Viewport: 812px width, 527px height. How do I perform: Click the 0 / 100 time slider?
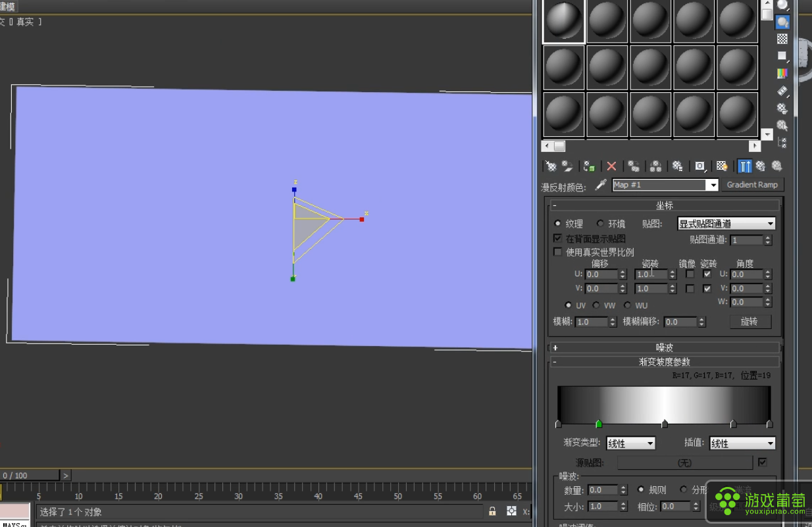(30, 475)
